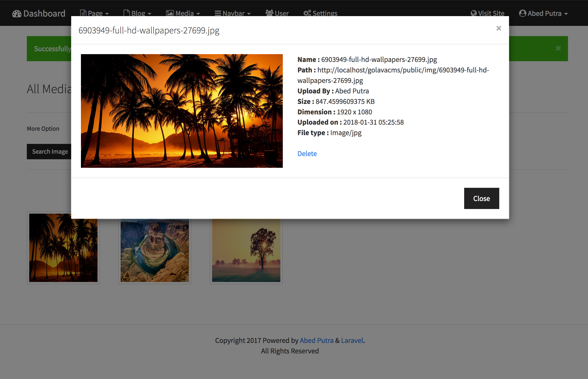Click the Abed Putra profile avatar icon
The width and height of the screenshot is (588, 379).
[523, 13]
